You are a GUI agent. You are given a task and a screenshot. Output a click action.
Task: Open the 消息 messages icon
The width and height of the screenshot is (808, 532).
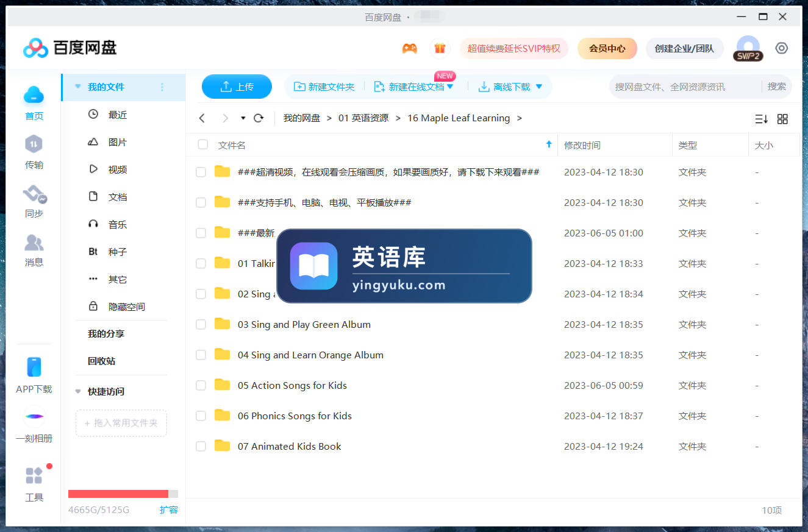coord(34,243)
